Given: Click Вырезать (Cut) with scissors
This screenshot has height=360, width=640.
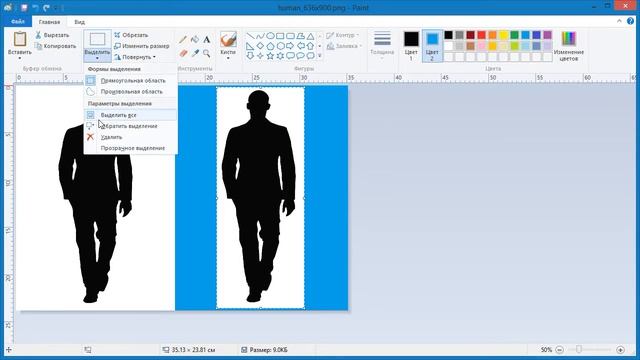Looking at the screenshot, I should point(52,35).
